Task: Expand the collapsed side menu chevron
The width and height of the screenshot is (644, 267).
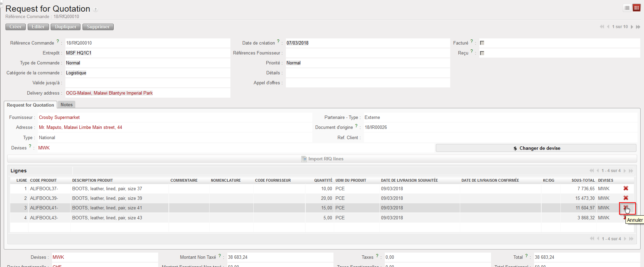Action: tap(1, 3)
